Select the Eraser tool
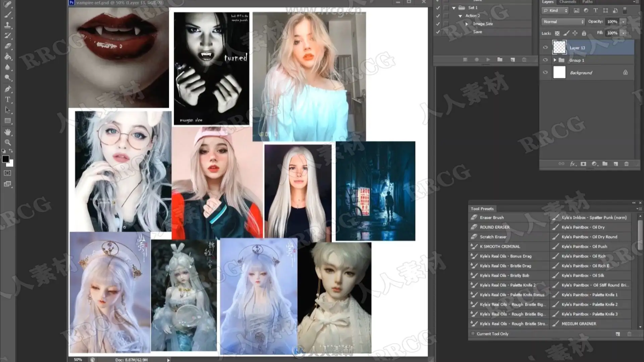 click(7, 46)
